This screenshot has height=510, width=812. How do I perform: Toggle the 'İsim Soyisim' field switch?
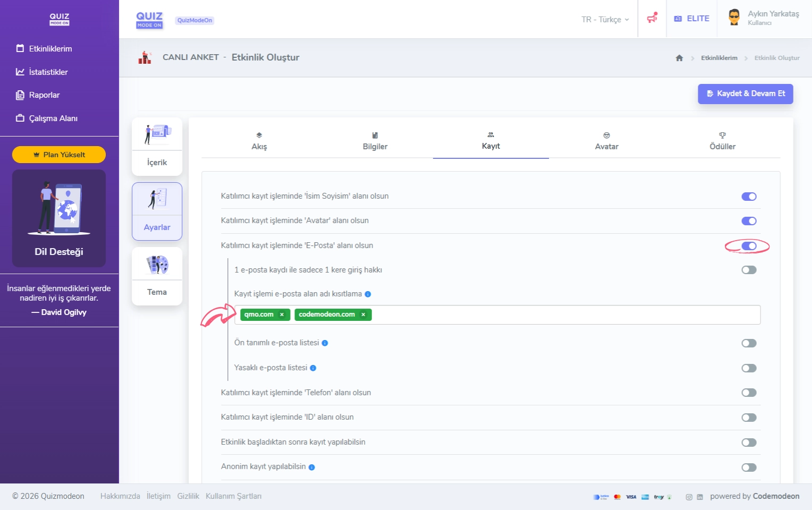(x=749, y=197)
